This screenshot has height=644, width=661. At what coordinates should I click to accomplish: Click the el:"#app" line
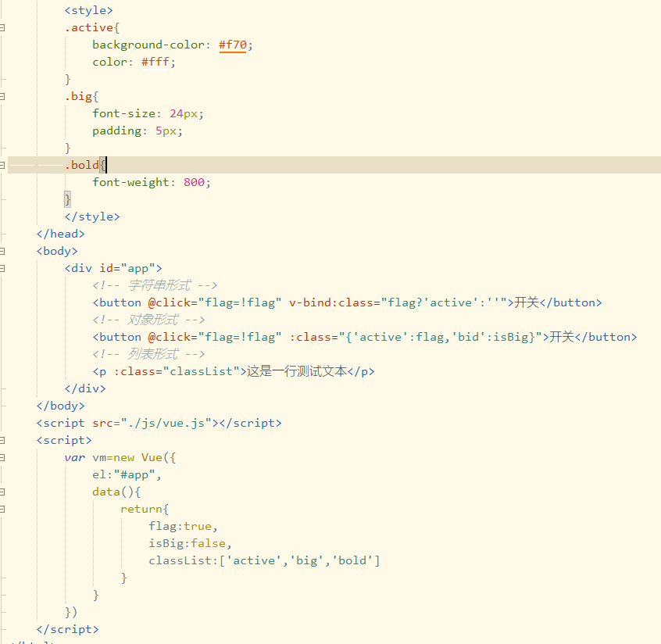127,475
